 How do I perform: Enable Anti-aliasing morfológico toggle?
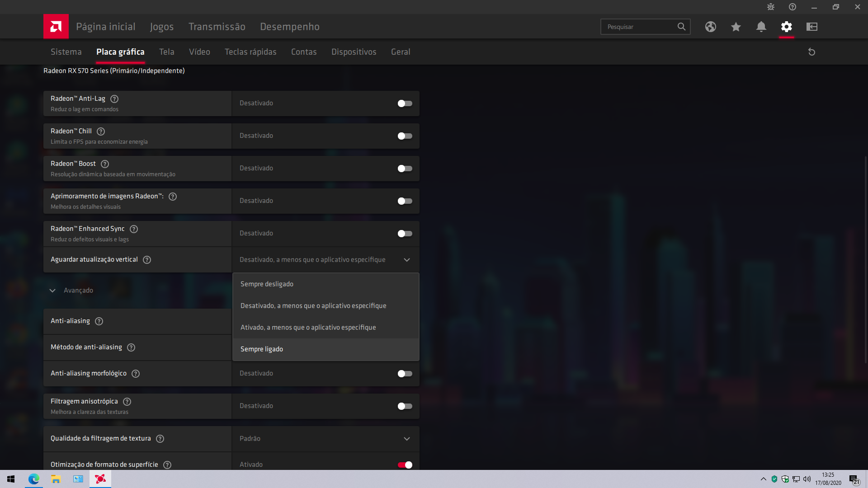tap(405, 374)
